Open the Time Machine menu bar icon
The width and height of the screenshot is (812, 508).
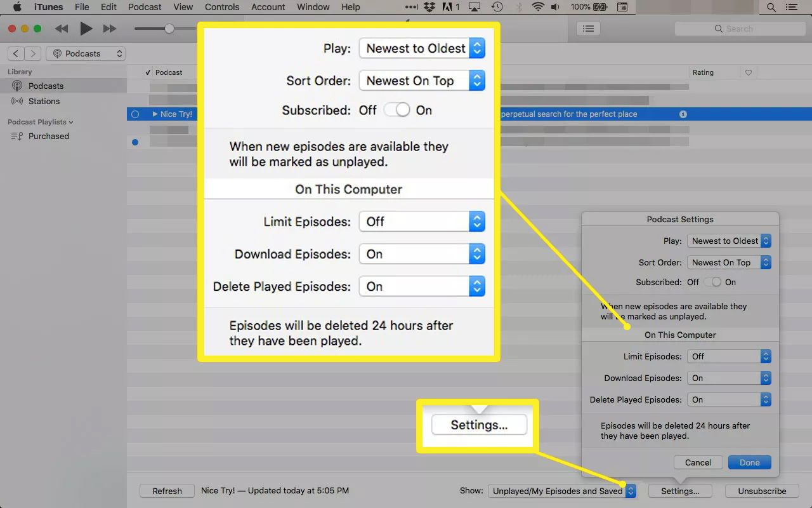click(x=497, y=7)
